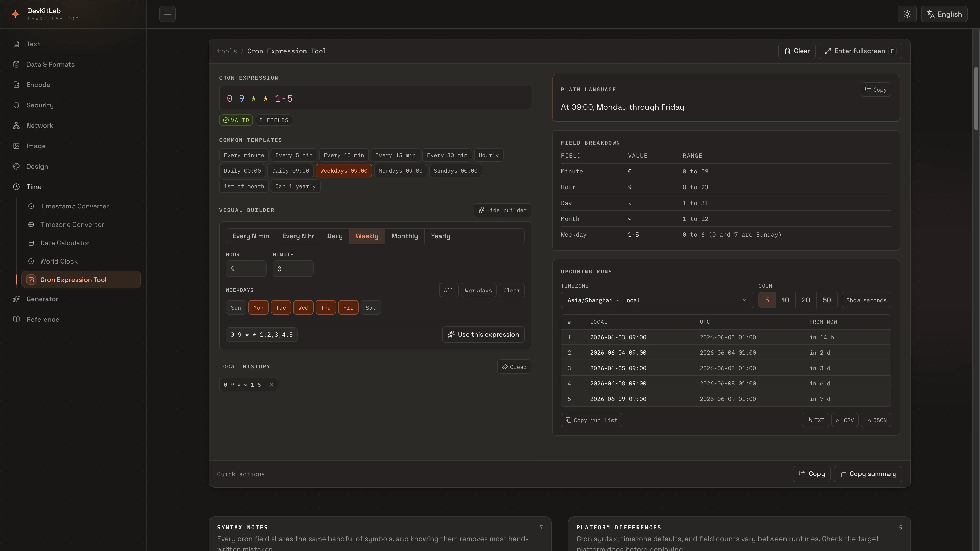Switch to Monthly builder tab

pos(405,236)
